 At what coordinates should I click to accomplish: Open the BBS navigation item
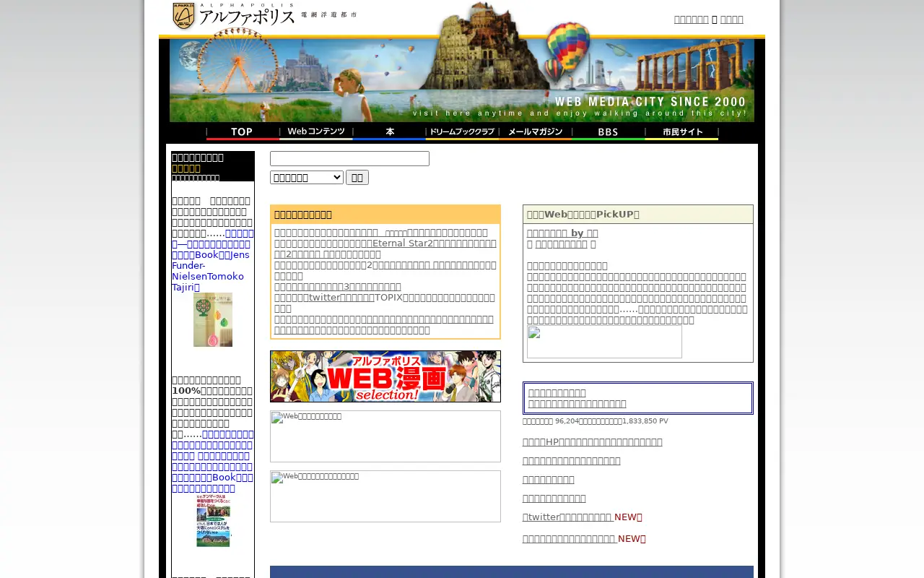[x=608, y=132]
